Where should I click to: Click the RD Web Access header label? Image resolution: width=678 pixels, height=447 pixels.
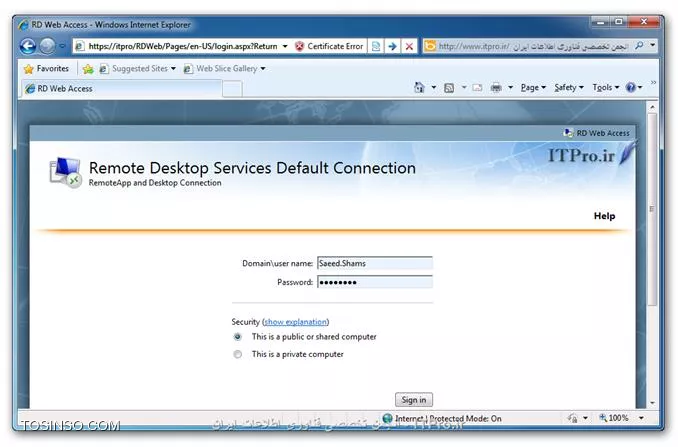(x=603, y=133)
